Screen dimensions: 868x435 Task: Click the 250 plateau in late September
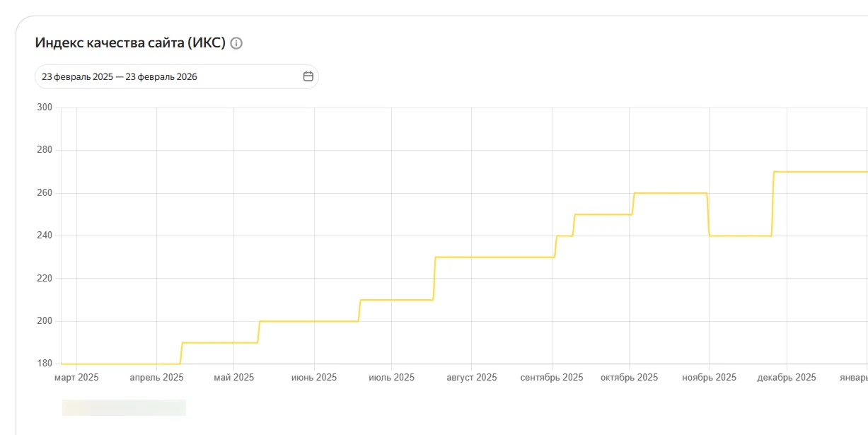[x=603, y=214]
